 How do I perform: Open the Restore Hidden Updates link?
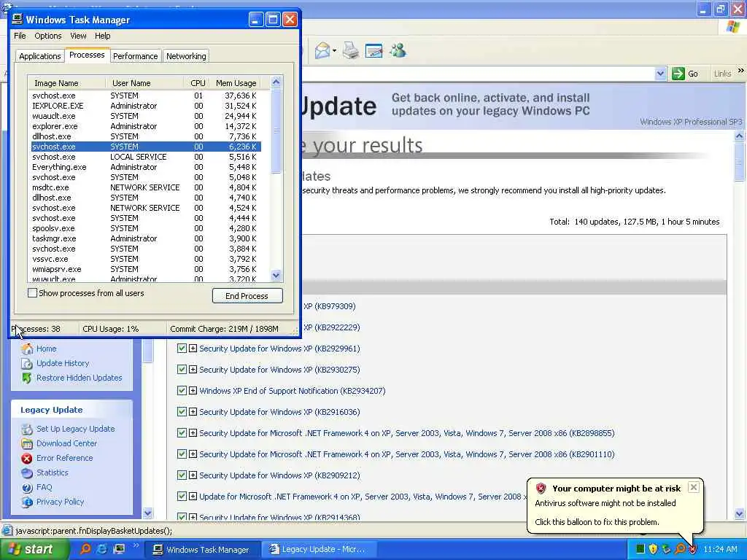pyautogui.click(x=79, y=378)
